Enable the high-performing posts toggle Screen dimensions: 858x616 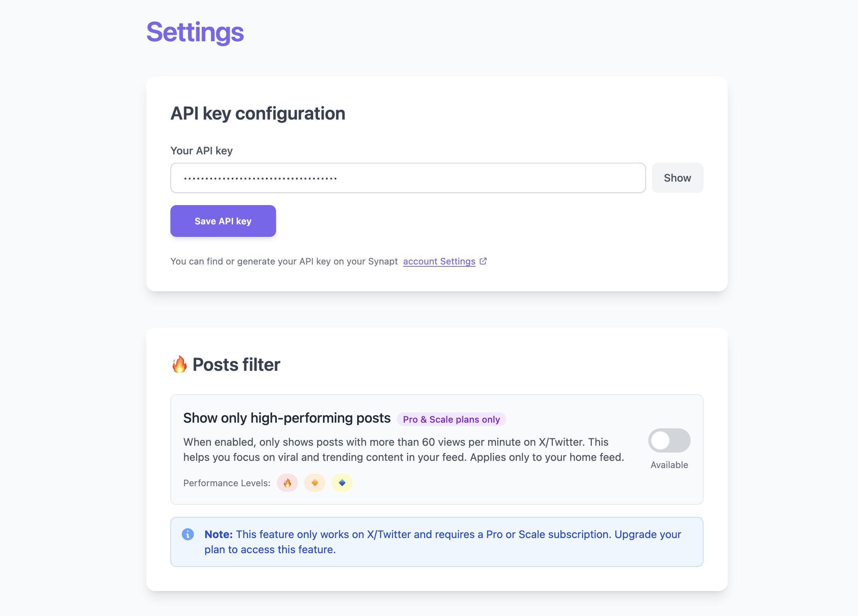tap(669, 440)
